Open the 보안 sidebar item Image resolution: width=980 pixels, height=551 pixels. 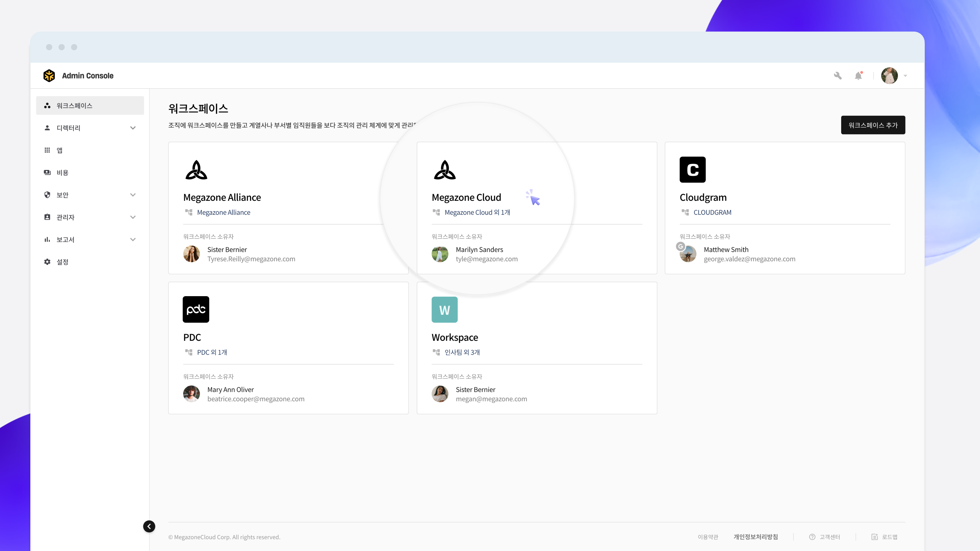click(x=90, y=195)
